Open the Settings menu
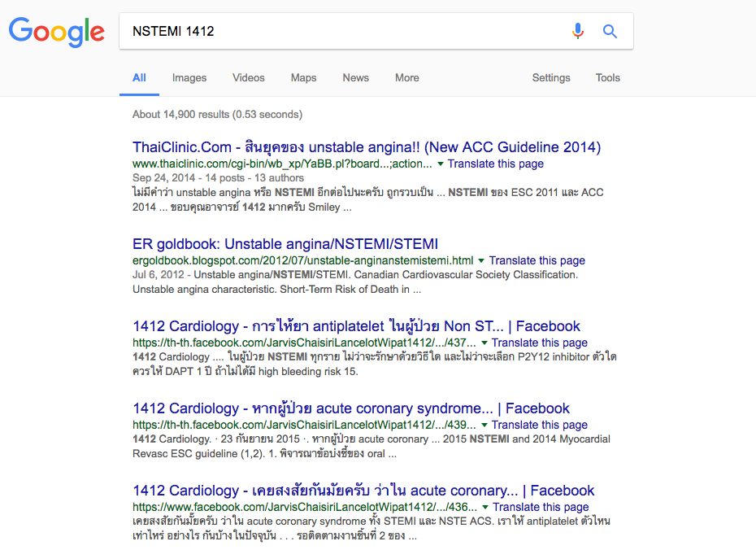 tap(551, 77)
